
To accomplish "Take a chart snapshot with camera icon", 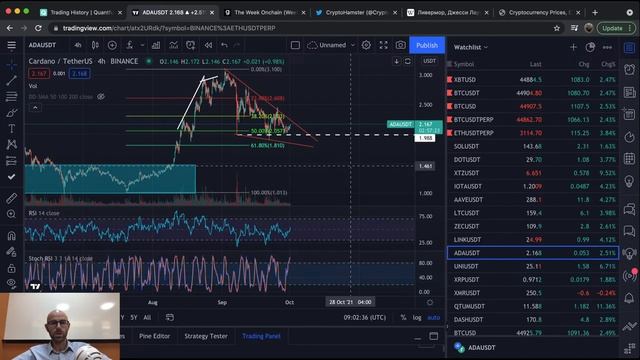I will point(400,45).
